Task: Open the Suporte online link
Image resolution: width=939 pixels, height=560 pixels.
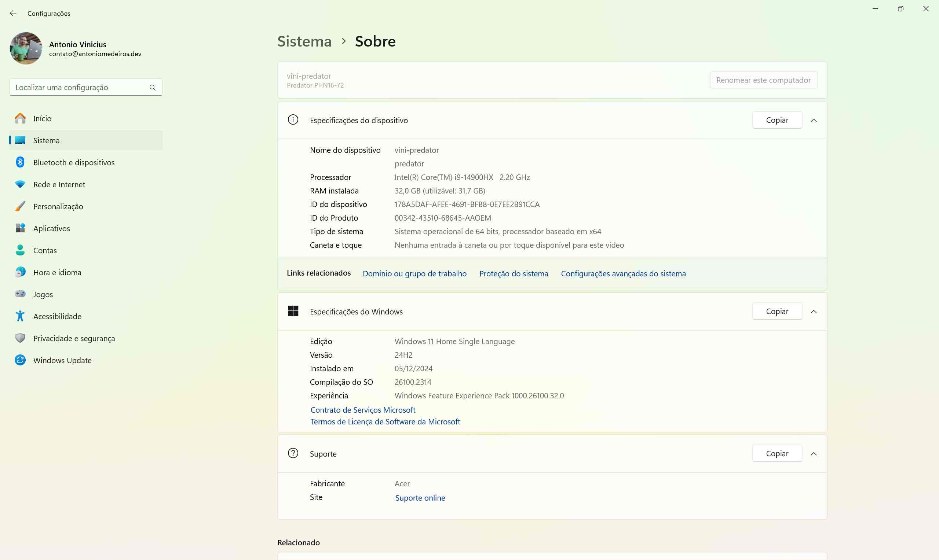Action: [x=420, y=498]
